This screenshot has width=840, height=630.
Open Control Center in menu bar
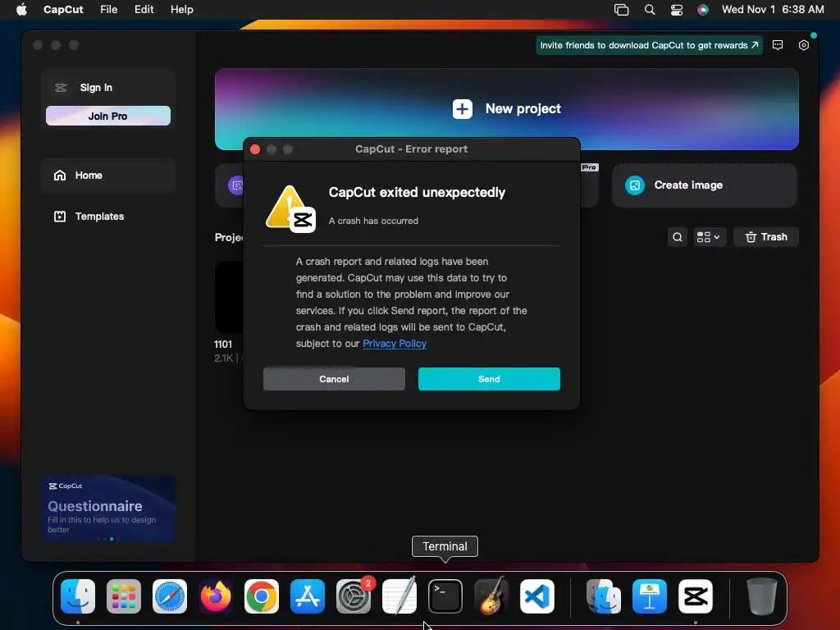pos(677,10)
